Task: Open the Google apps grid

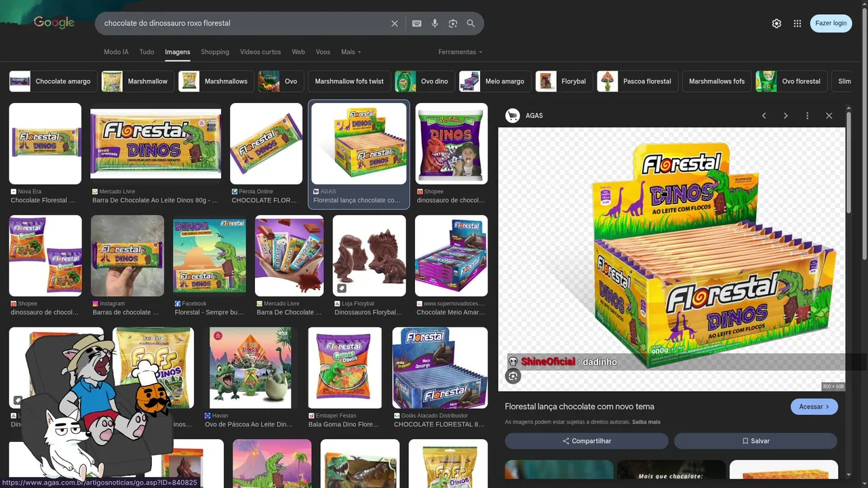Action: (797, 23)
